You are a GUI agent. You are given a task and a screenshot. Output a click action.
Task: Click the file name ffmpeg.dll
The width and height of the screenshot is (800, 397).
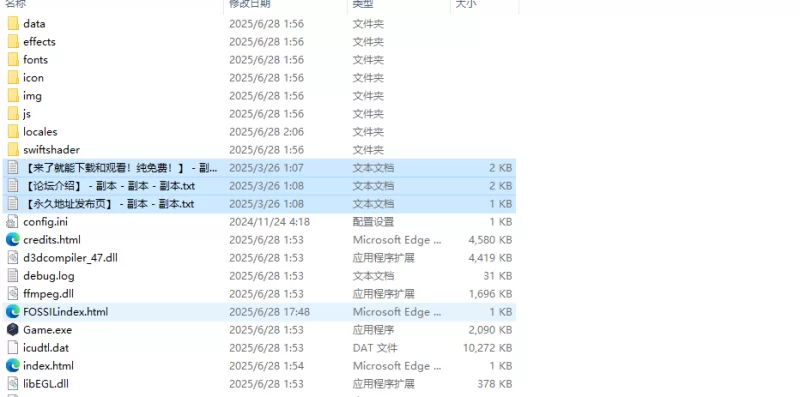[x=48, y=294]
